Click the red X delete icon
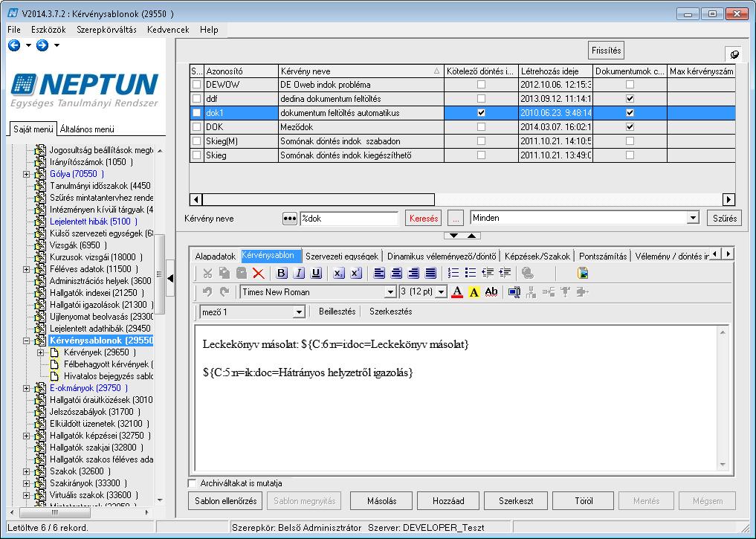This screenshot has width=756, height=539. pyautogui.click(x=259, y=274)
